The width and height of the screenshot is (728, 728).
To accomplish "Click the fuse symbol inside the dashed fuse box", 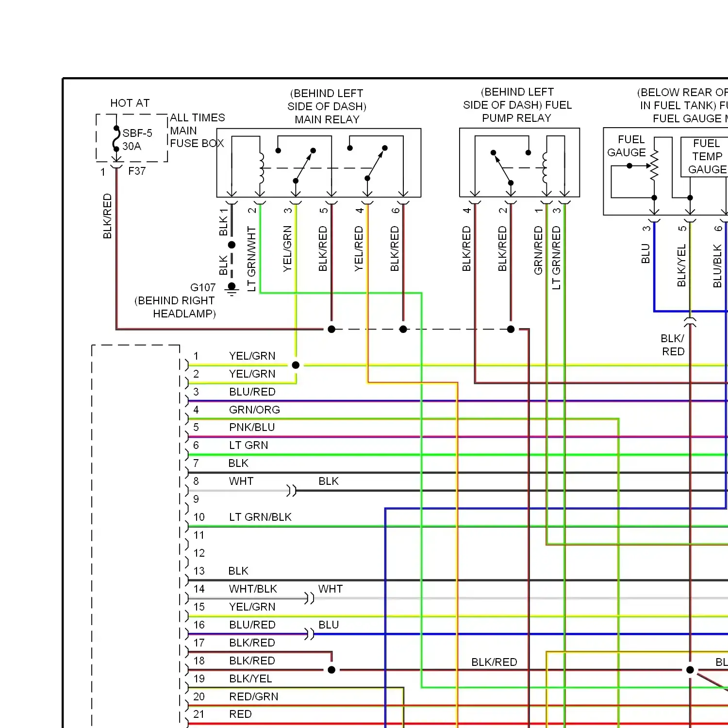I will click(x=116, y=138).
